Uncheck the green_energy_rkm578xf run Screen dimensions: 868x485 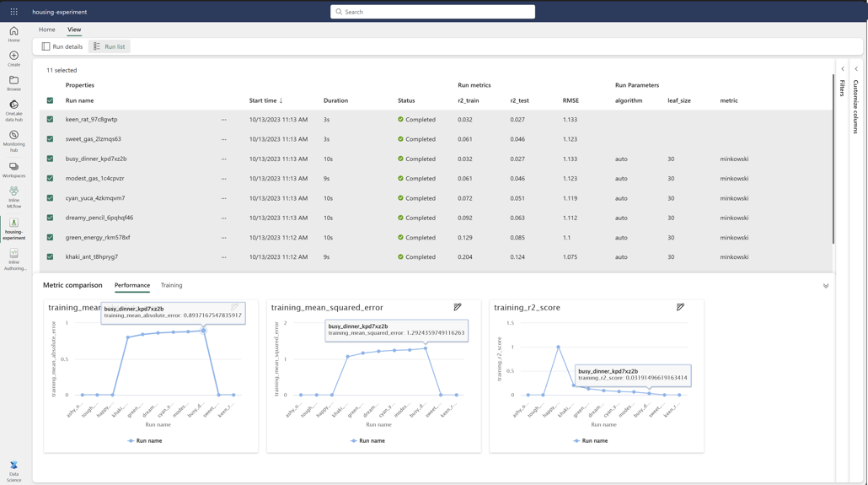[50, 237]
